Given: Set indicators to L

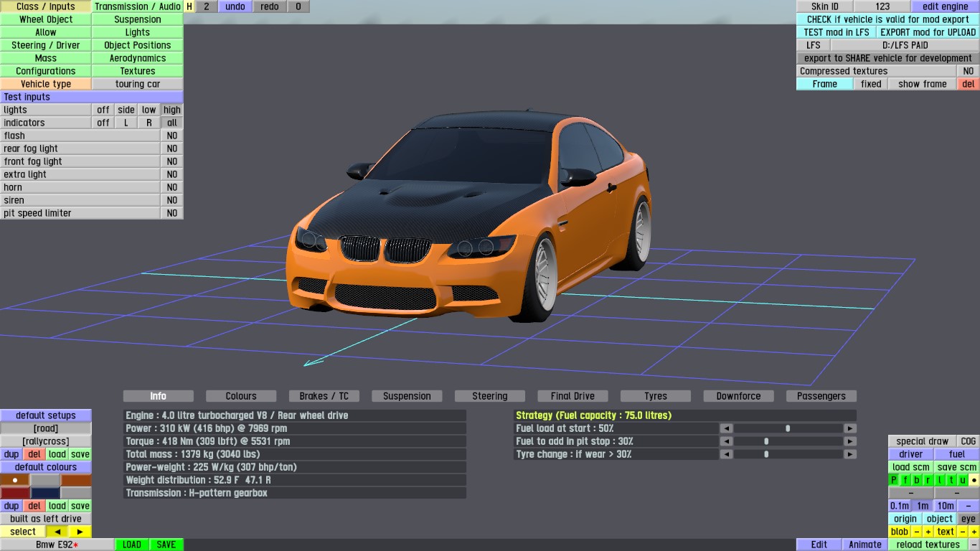Looking at the screenshot, I should coord(126,123).
